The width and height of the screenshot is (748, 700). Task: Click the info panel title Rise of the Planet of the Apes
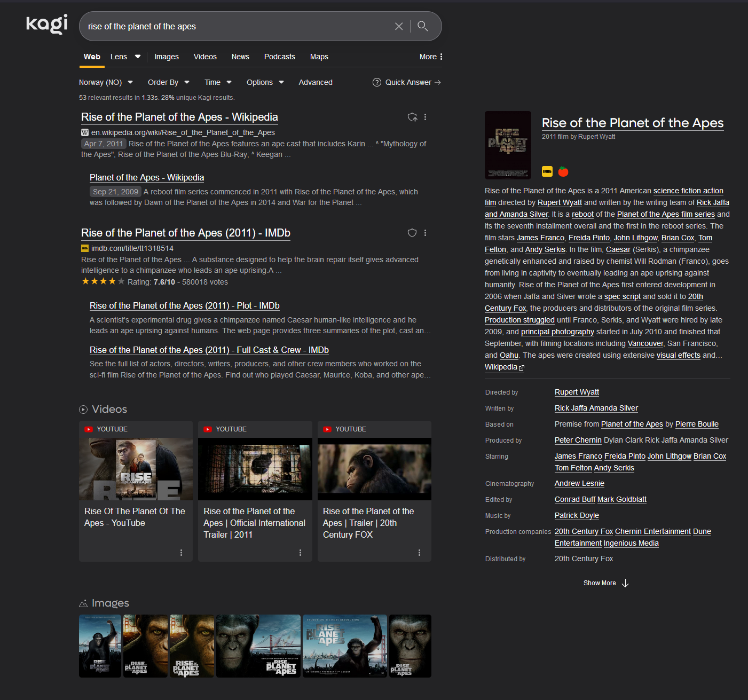click(633, 123)
